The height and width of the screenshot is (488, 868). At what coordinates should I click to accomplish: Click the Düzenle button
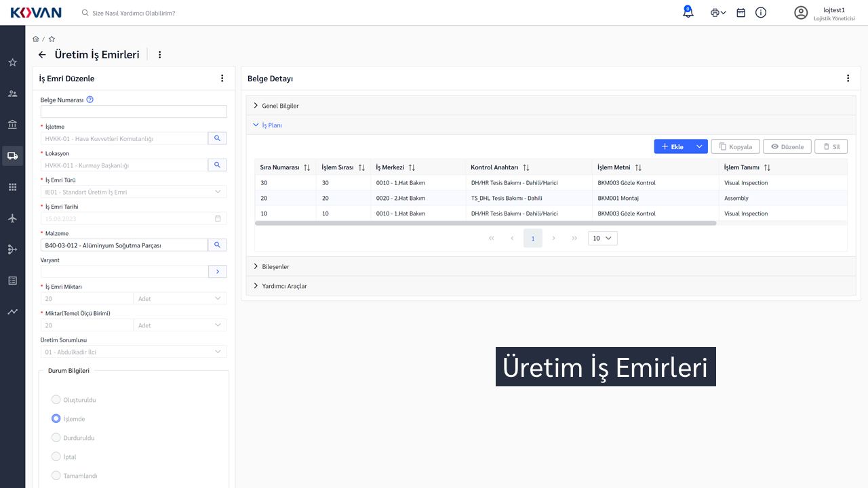(787, 146)
